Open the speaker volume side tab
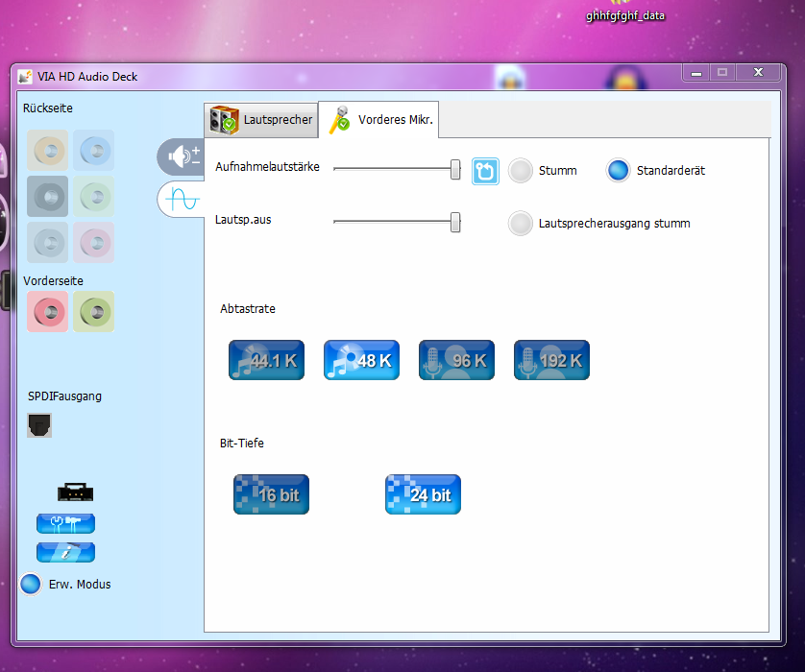Image resolution: width=805 pixels, height=672 pixels. click(x=181, y=156)
